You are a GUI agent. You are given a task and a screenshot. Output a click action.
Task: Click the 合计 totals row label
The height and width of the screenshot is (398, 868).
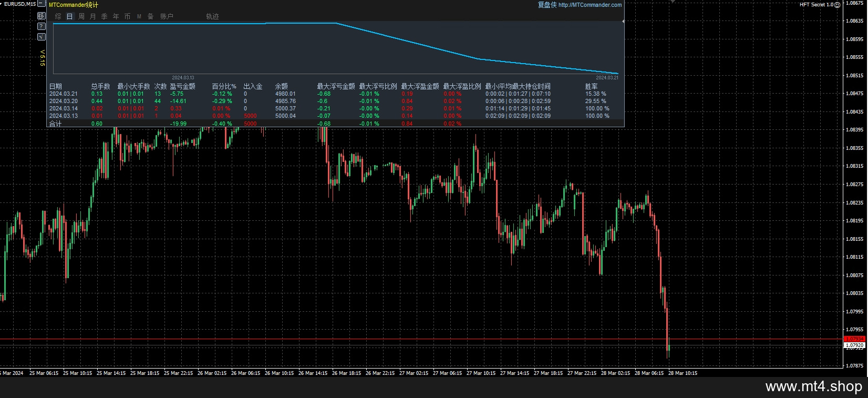click(x=55, y=124)
